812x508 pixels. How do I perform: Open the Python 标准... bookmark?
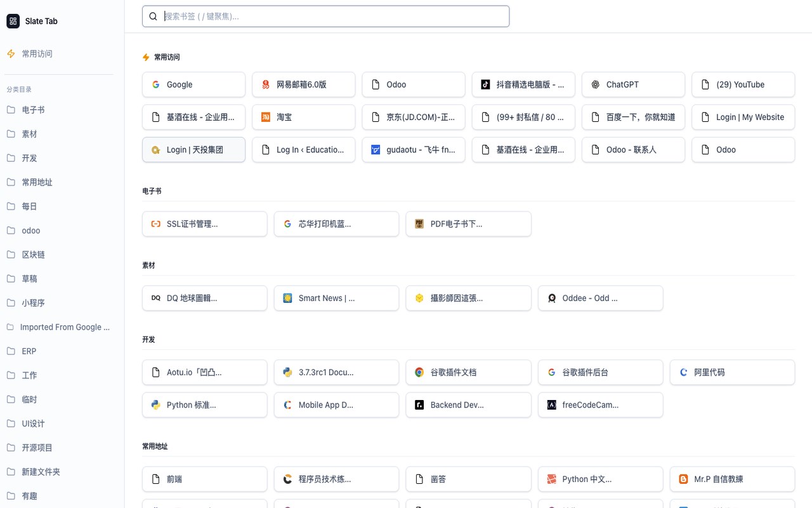tap(204, 404)
